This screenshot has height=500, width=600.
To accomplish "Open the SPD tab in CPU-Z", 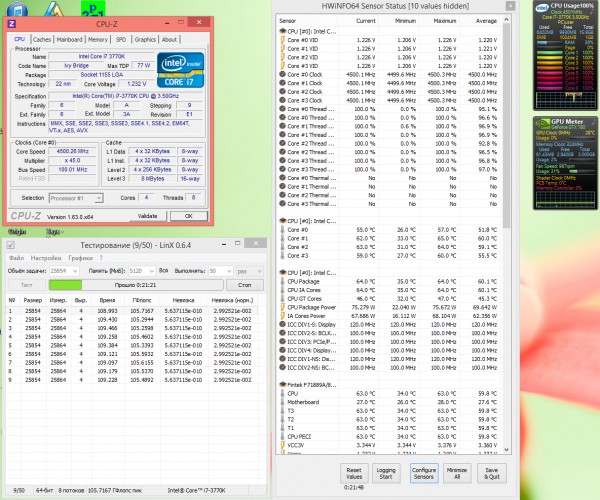I will pyautogui.click(x=121, y=39).
